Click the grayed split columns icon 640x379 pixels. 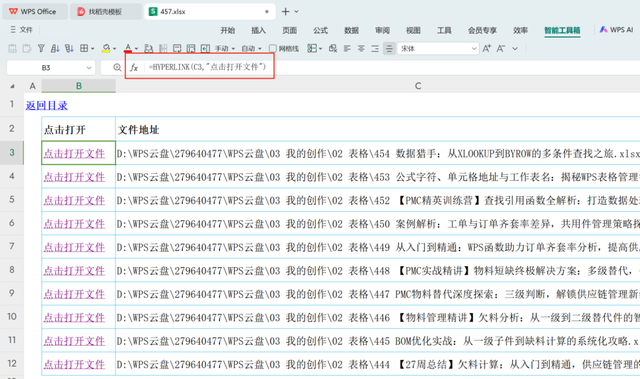click(x=163, y=49)
